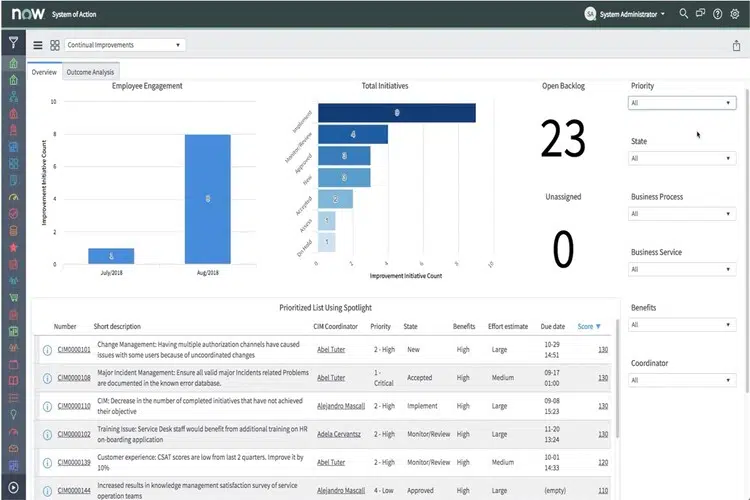The height and width of the screenshot is (500, 750).
Task: Open the dashboard grid view icon
Action: pyautogui.click(x=54, y=45)
